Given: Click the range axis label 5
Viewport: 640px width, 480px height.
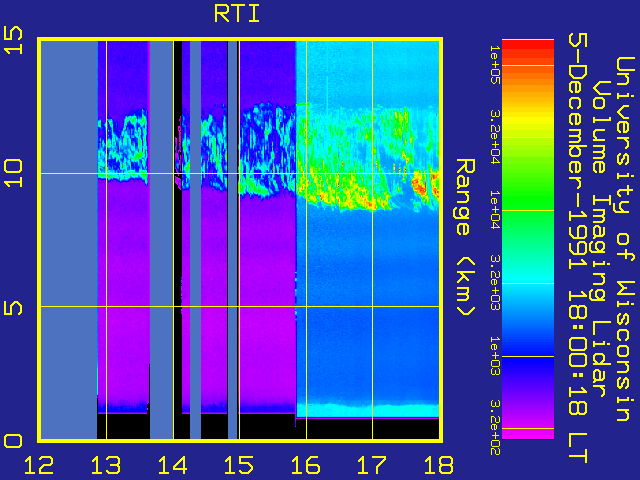Looking at the screenshot, I should click(13, 307).
